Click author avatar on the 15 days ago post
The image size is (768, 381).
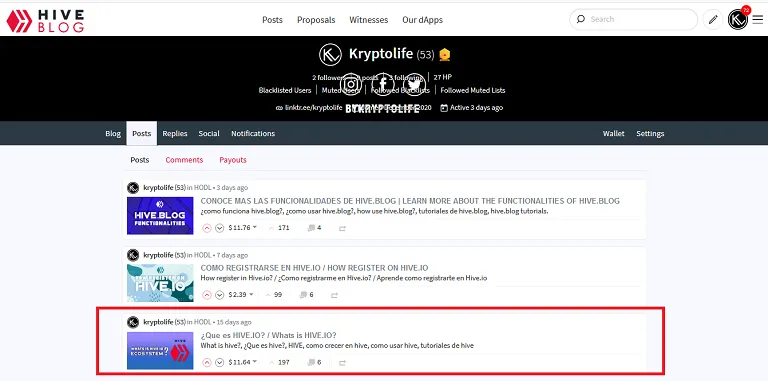(x=133, y=322)
